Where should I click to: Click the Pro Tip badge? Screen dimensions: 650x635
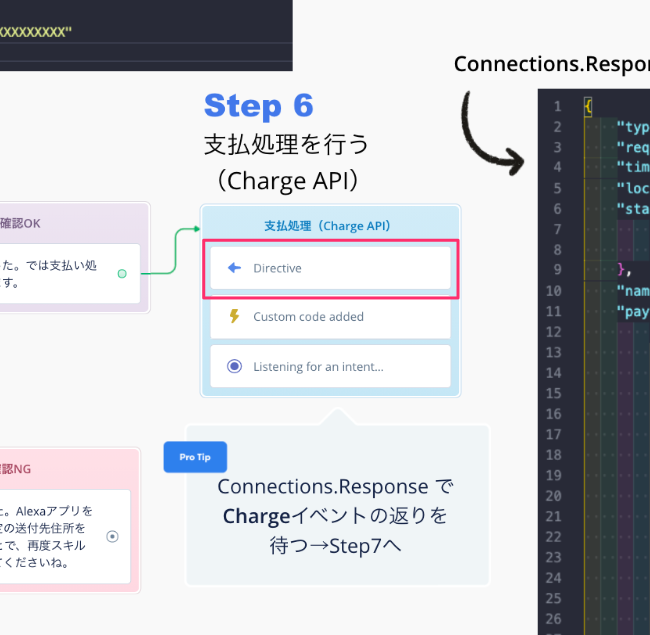(195, 457)
